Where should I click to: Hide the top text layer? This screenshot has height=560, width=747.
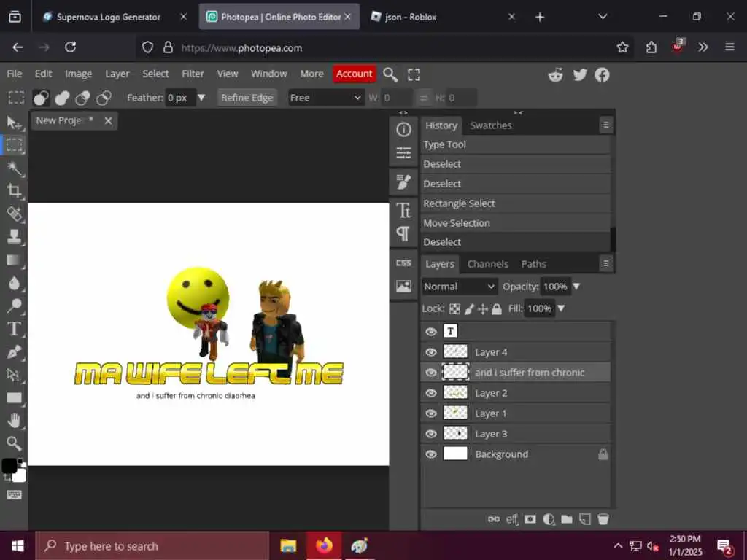[430, 332]
